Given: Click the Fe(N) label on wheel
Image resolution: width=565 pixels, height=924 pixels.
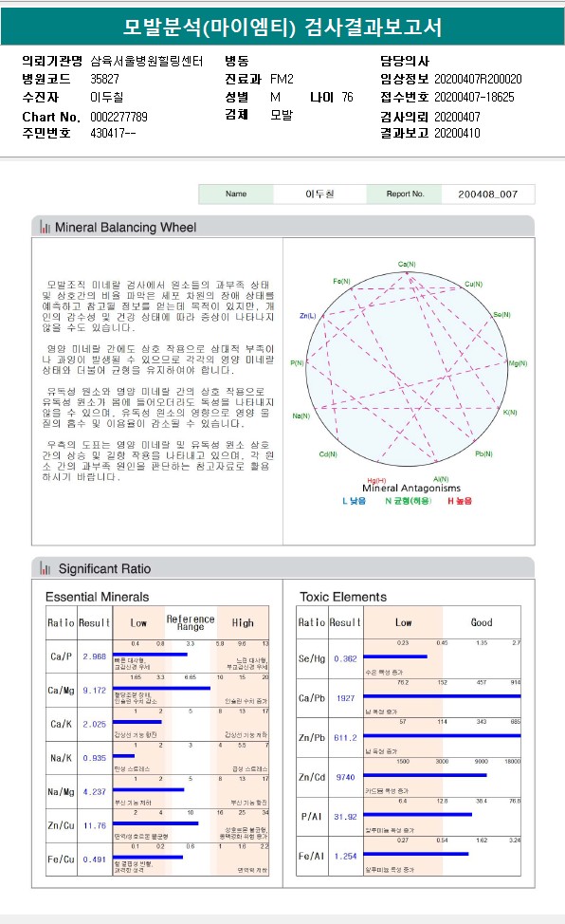Looking at the screenshot, I should [x=341, y=281].
